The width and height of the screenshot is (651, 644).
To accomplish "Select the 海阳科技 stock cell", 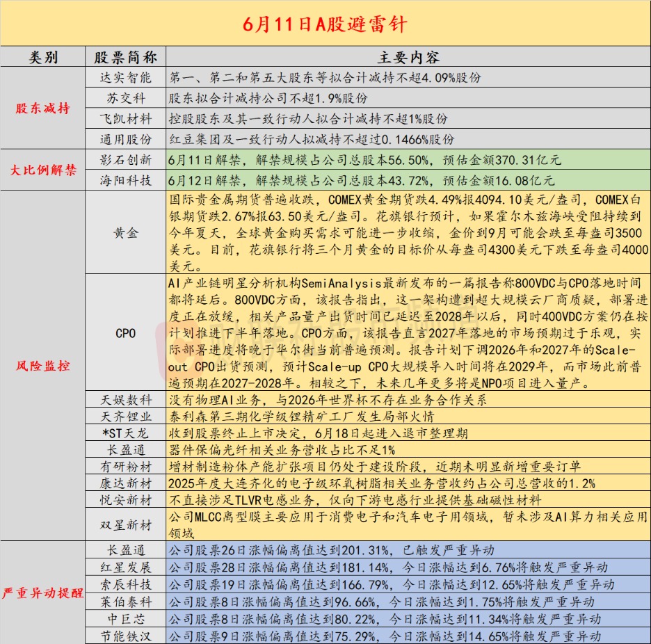I will [x=125, y=180].
